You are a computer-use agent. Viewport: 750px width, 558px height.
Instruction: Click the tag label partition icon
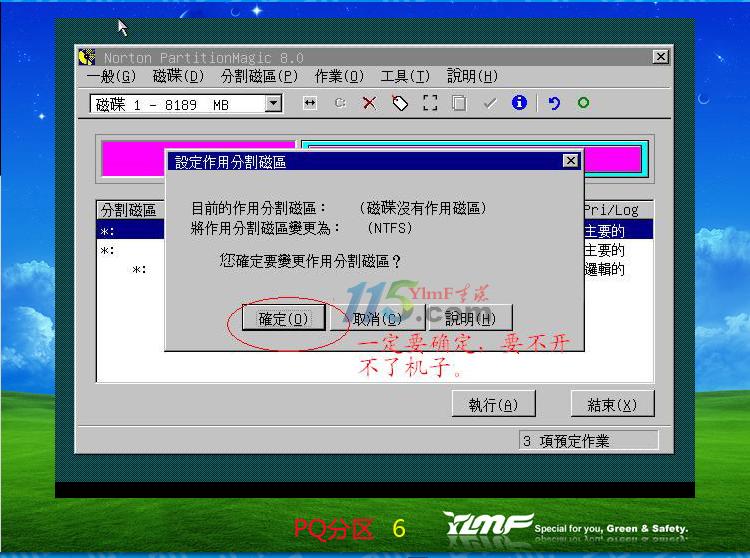400,103
